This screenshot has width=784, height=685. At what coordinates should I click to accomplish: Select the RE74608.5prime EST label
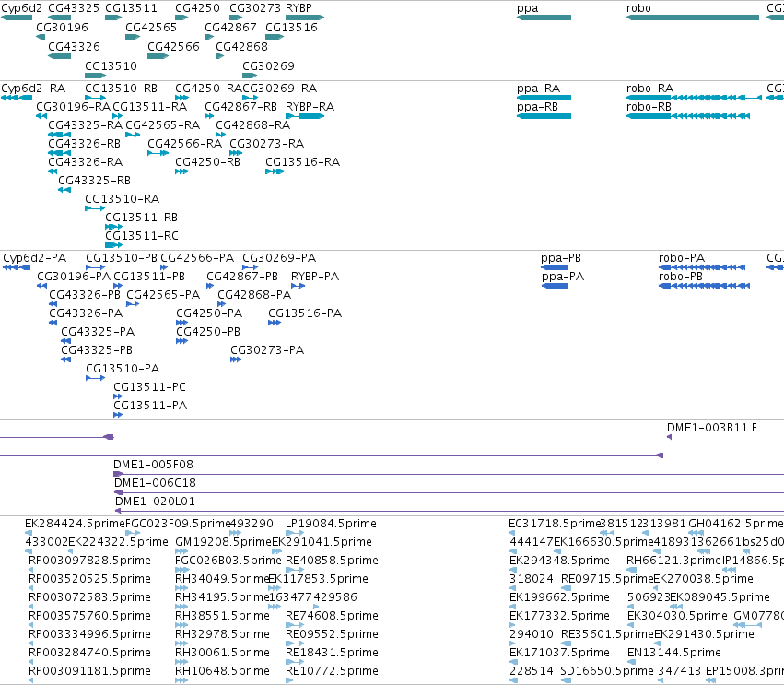click(332, 616)
